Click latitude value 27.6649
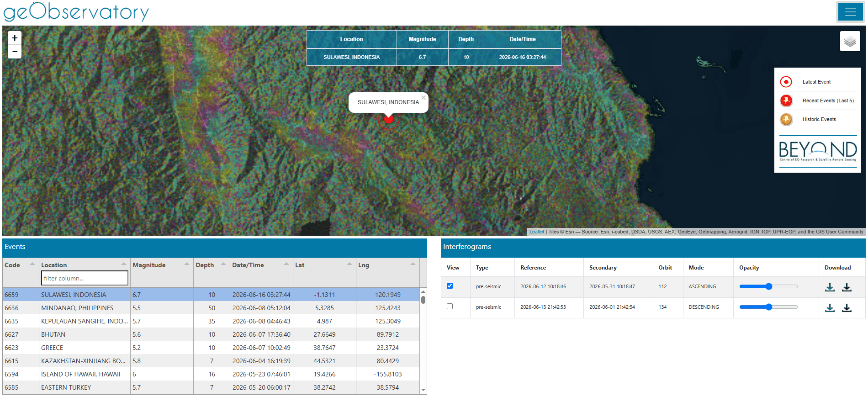The width and height of the screenshot is (868, 402). coord(324,334)
